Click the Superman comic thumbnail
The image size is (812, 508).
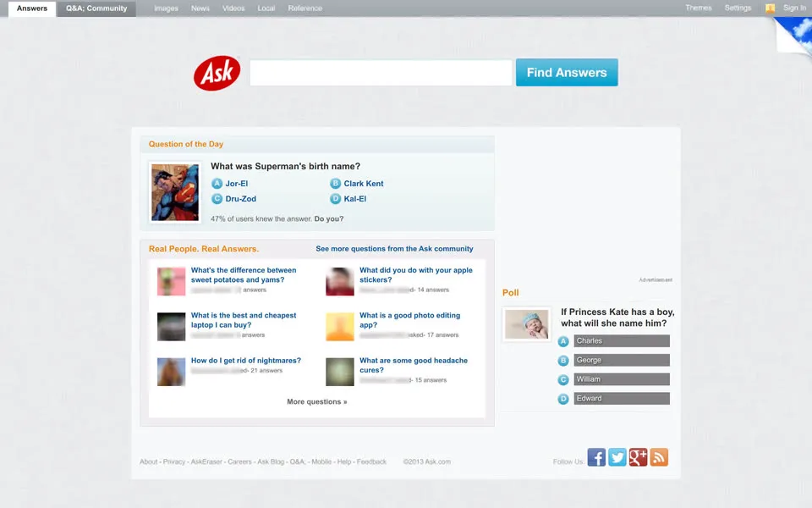175,192
